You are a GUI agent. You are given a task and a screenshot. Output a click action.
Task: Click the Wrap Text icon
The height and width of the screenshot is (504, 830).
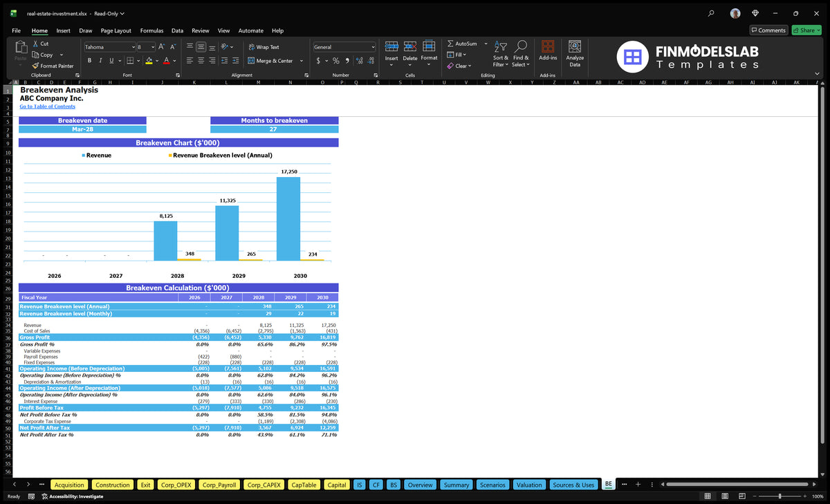251,47
